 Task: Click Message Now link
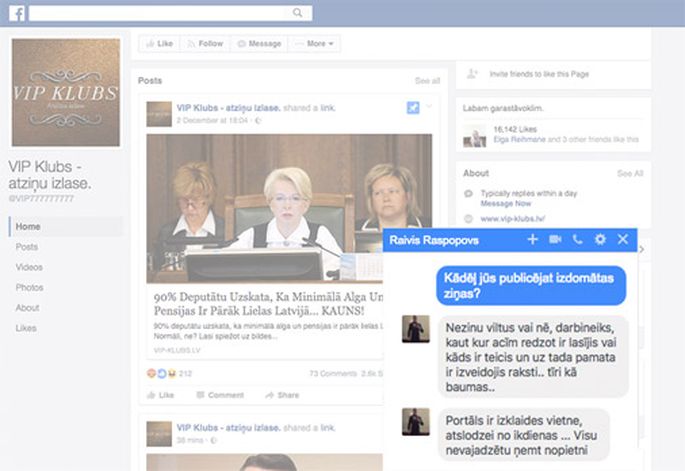coord(505,204)
